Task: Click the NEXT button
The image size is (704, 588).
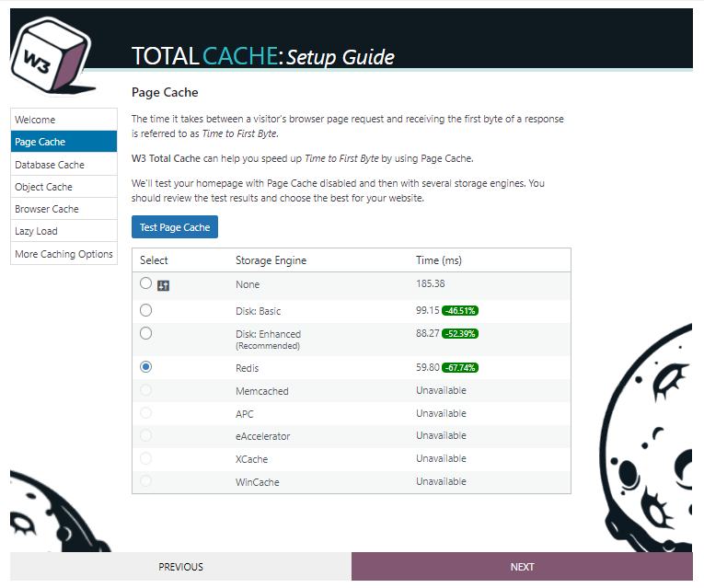Action: coord(522,567)
